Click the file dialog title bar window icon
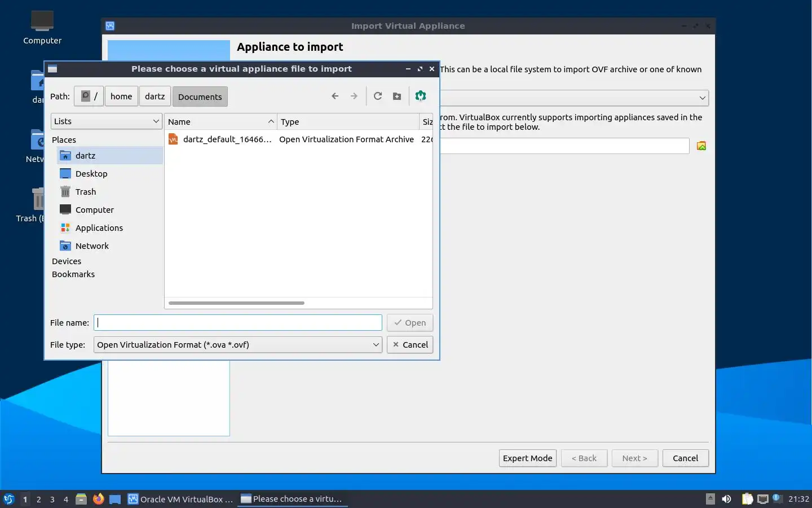812x508 pixels. pyautogui.click(x=52, y=69)
